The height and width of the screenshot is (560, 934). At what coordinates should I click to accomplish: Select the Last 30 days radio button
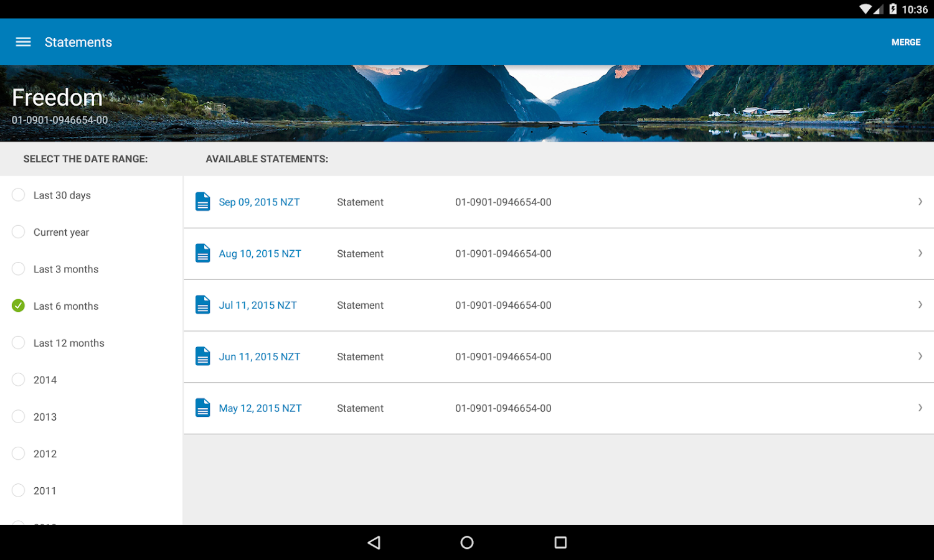tap(19, 195)
